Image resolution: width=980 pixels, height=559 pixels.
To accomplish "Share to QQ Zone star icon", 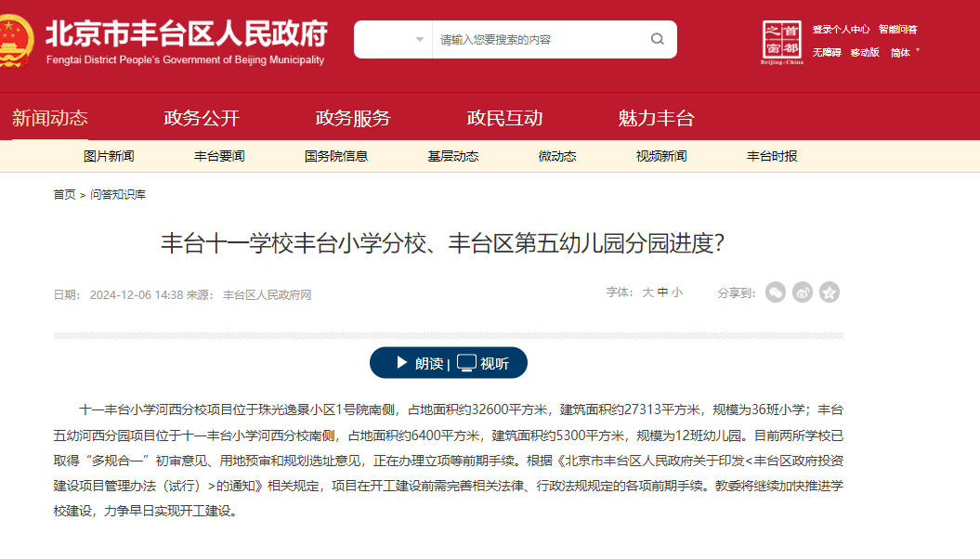I will point(830,292).
